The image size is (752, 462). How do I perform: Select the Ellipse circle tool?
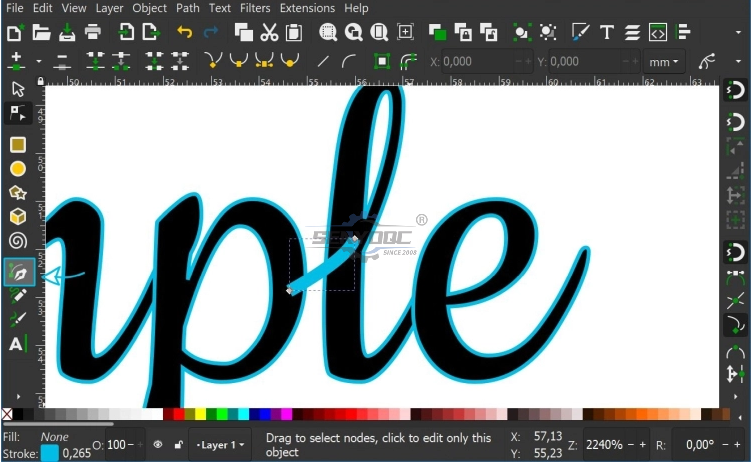point(18,168)
